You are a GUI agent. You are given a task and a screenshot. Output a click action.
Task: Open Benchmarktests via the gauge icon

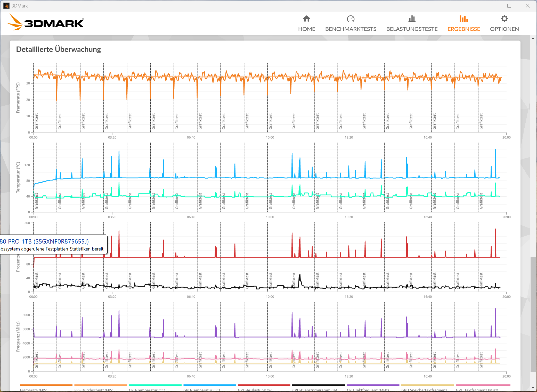click(351, 19)
